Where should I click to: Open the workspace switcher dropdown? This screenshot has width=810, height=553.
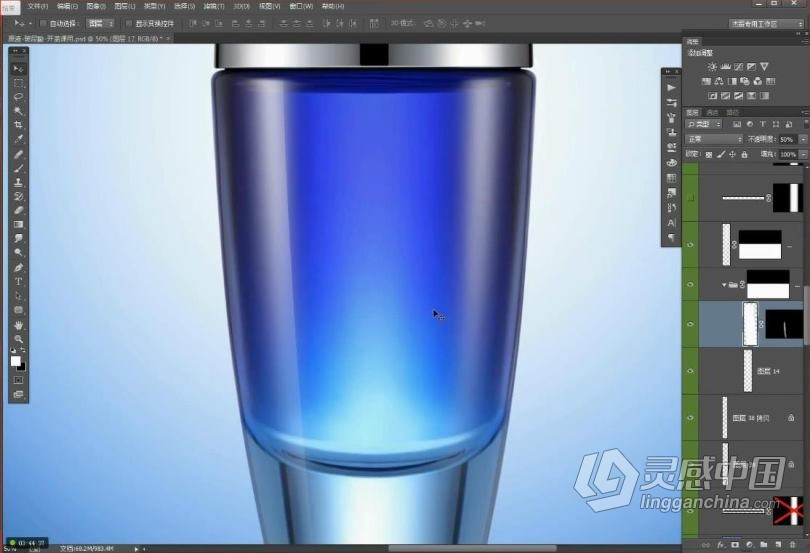767,24
